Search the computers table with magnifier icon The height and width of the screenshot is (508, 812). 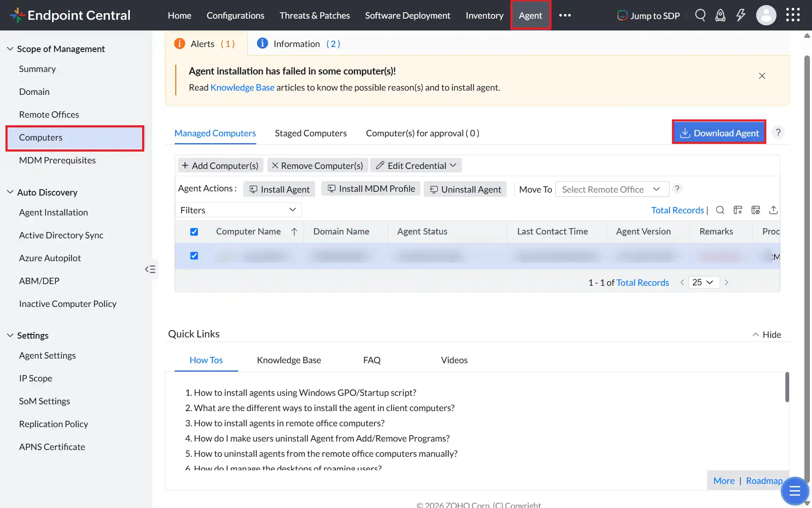click(720, 210)
